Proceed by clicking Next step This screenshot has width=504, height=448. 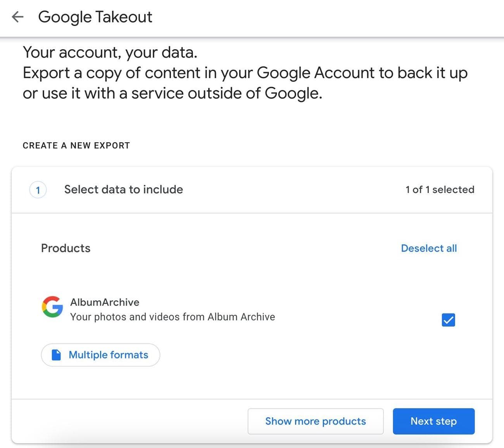433,421
